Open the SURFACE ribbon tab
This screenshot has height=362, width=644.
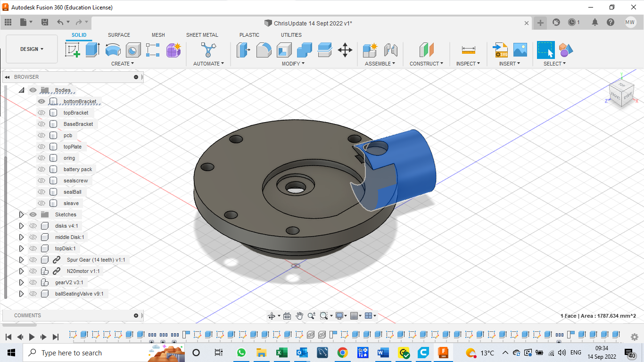coord(119,35)
